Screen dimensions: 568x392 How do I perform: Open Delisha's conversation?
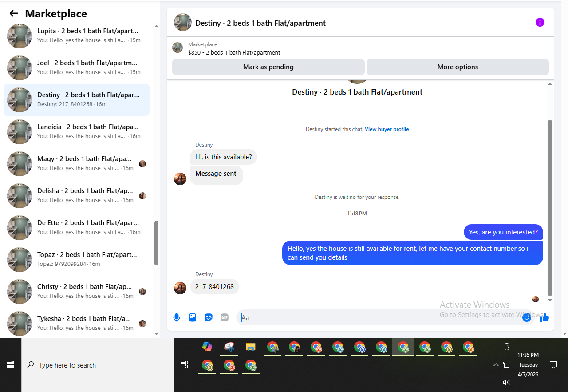click(76, 196)
